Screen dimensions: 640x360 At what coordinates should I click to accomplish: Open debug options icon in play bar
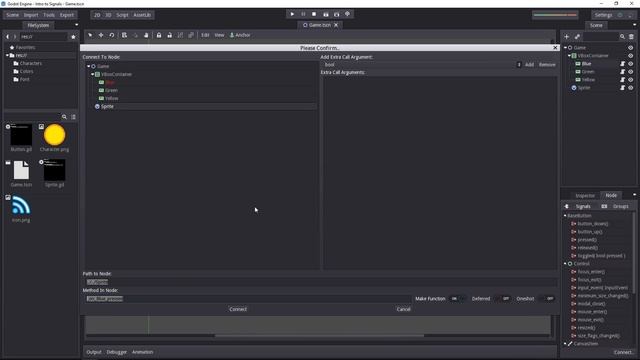coord(347,14)
